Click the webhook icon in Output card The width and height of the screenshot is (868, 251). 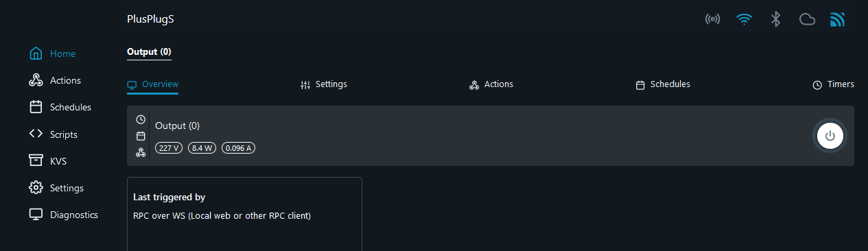tap(141, 152)
